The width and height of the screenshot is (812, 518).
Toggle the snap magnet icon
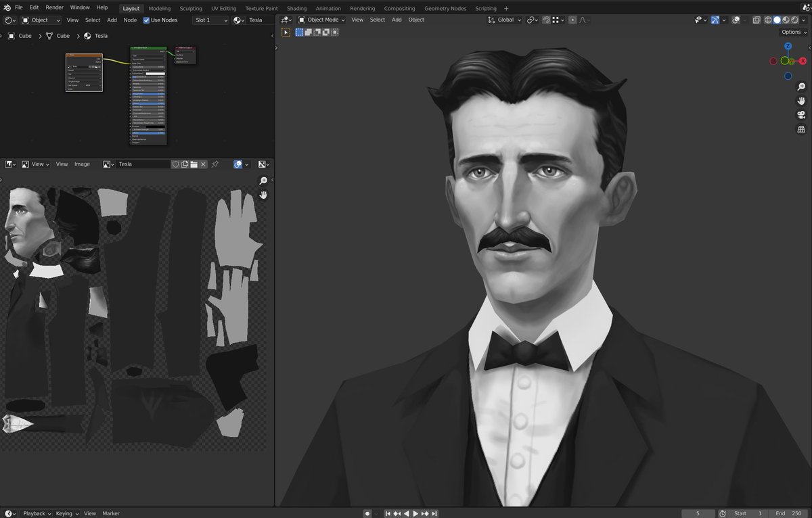547,20
